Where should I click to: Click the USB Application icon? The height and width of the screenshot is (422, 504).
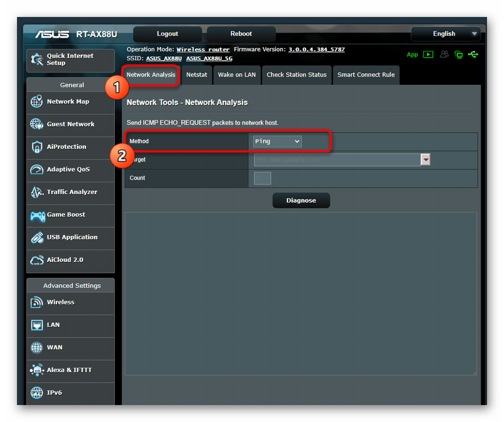(x=37, y=238)
